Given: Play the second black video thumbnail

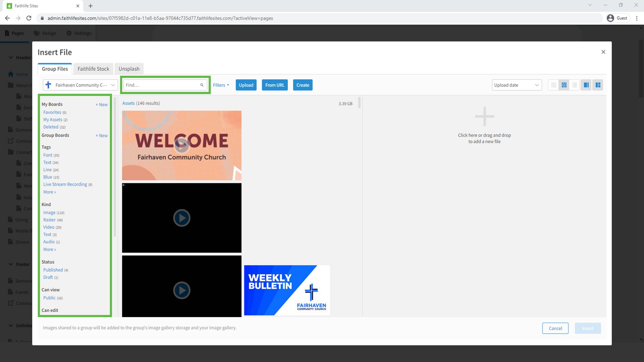Looking at the screenshot, I should click(181, 218).
